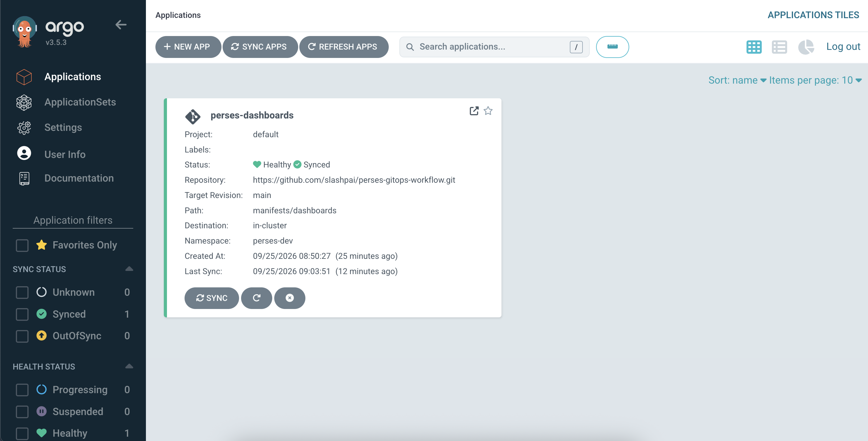The image size is (868, 441).
Task: Check the Progressing health filter
Action: pos(22,390)
